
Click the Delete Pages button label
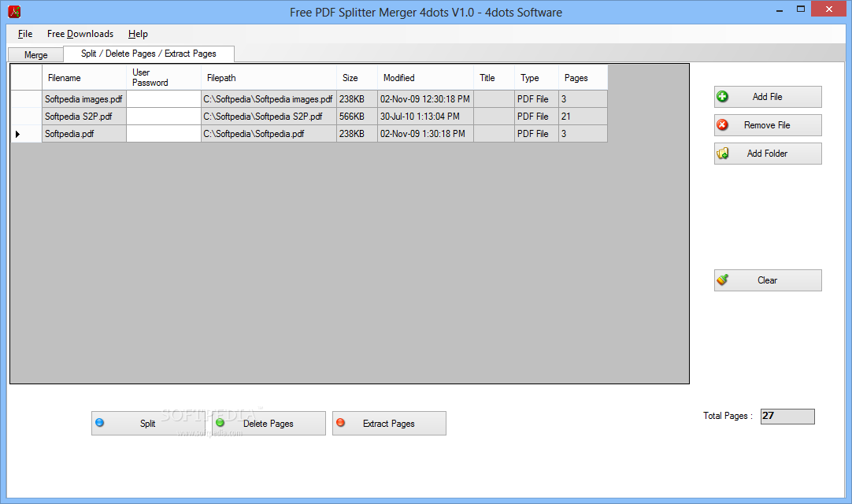pyautogui.click(x=269, y=424)
